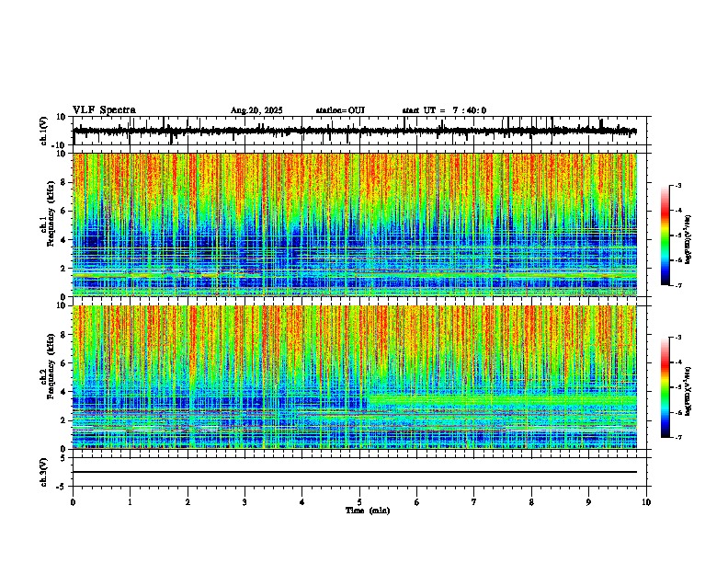The width and height of the screenshot is (728, 563).
Task: Click the '-3' tick on ch.1 colorbar
Action: coord(677,185)
